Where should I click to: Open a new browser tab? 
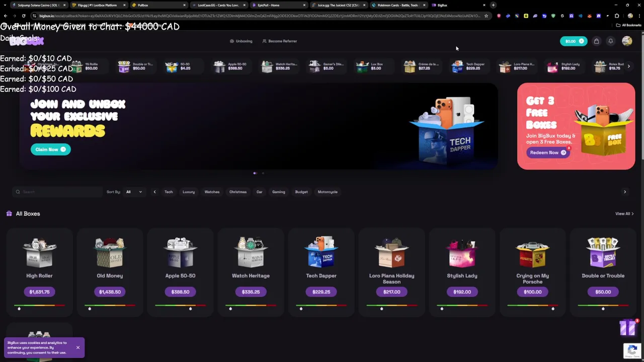click(x=493, y=5)
